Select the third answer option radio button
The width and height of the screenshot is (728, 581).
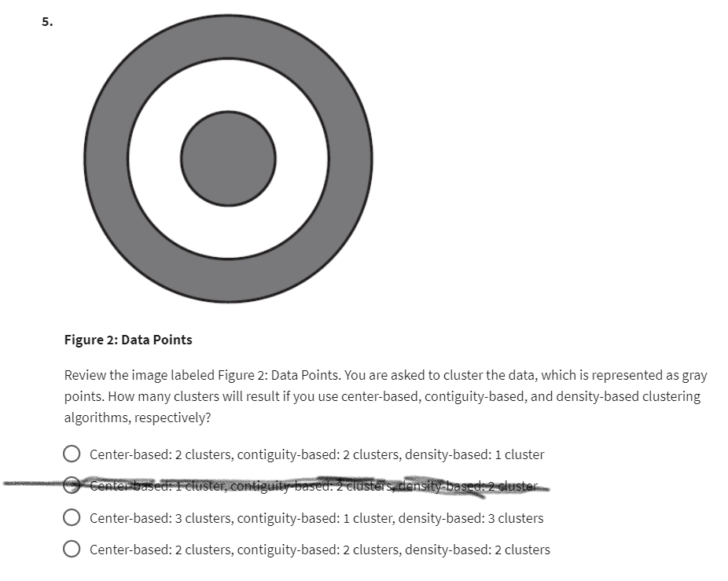point(72,517)
